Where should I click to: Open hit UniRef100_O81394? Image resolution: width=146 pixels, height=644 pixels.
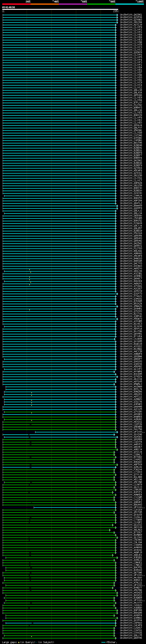point(131,22)
